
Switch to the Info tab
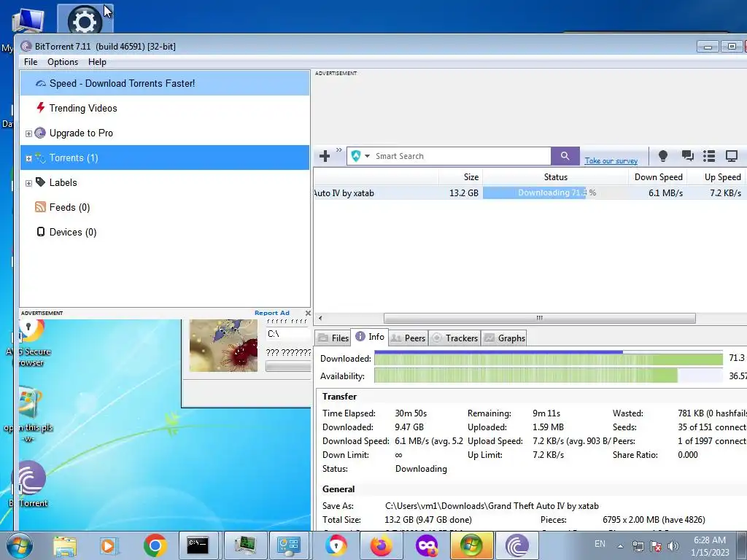pos(370,337)
